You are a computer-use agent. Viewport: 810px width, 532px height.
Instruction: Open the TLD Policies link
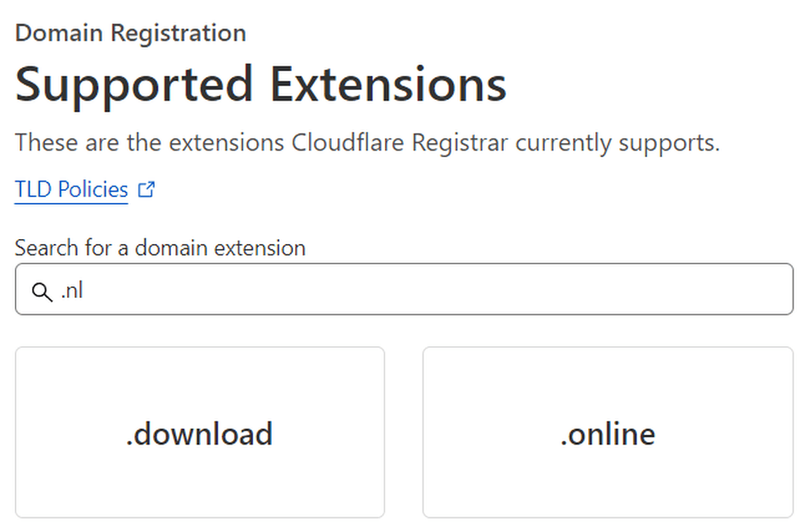pyautogui.click(x=71, y=190)
